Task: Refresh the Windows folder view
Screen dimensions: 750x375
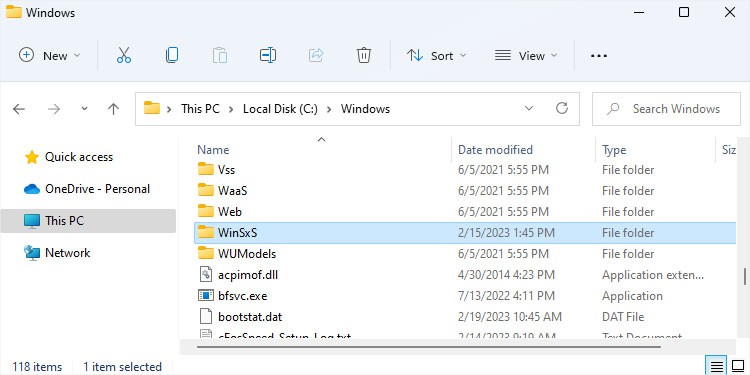Action: (x=562, y=108)
